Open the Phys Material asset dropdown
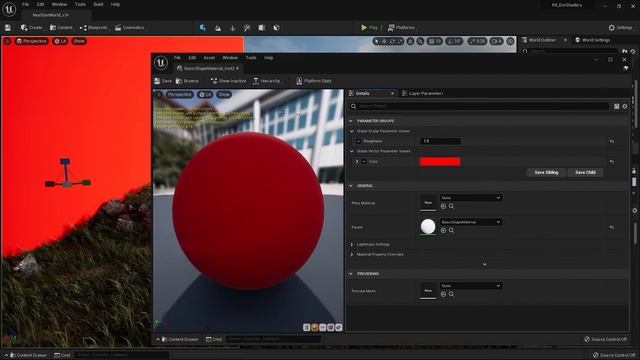Image resolution: width=640 pixels, height=360 pixels. click(x=471, y=198)
